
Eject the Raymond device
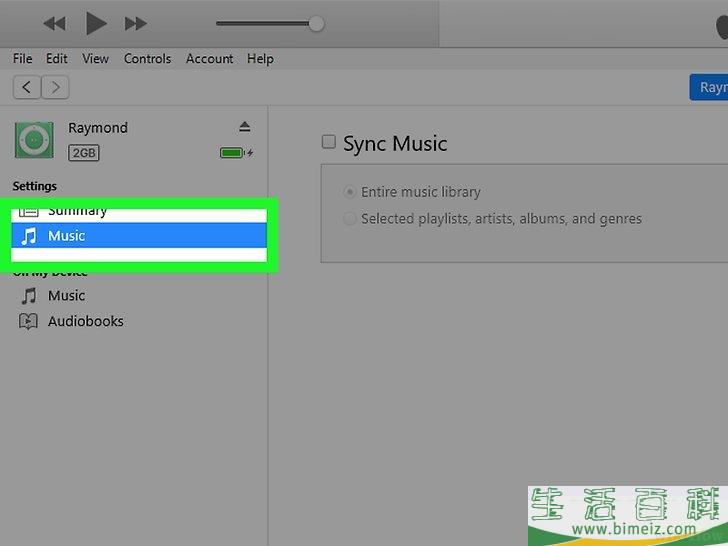click(245, 127)
